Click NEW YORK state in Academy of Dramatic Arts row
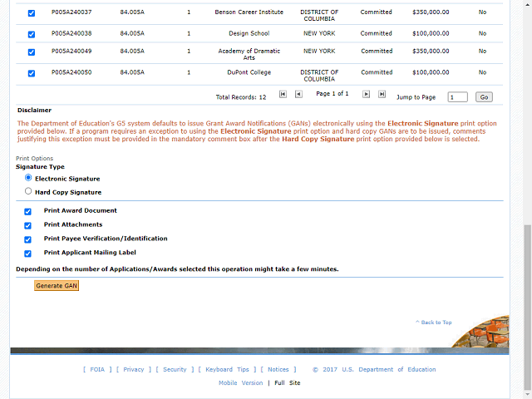The width and height of the screenshot is (532, 399). pos(319,52)
